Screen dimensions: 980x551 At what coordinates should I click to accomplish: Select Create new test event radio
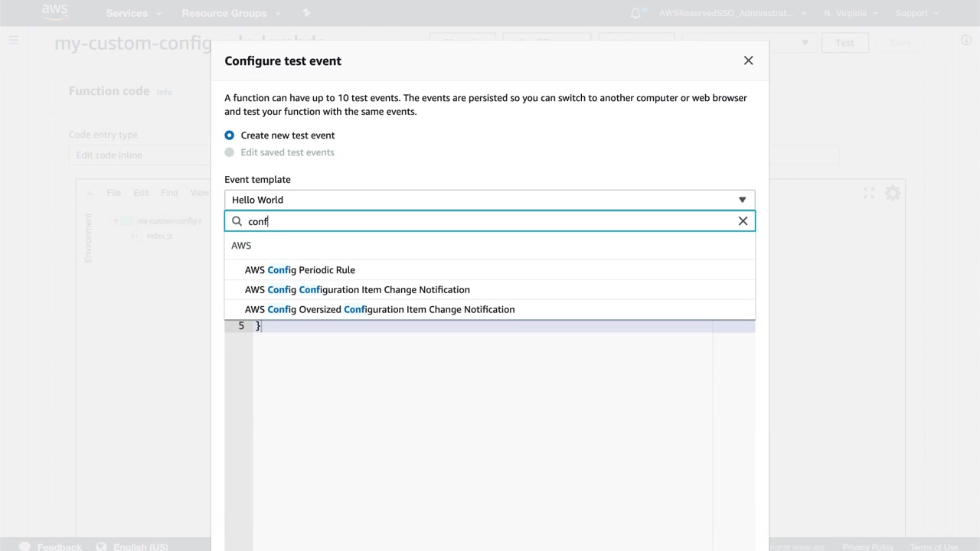coord(230,135)
